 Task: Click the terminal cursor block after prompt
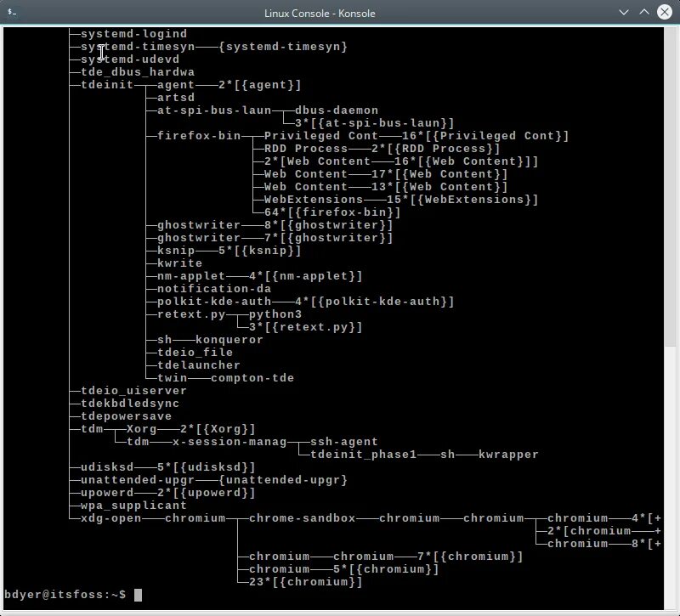point(138,595)
